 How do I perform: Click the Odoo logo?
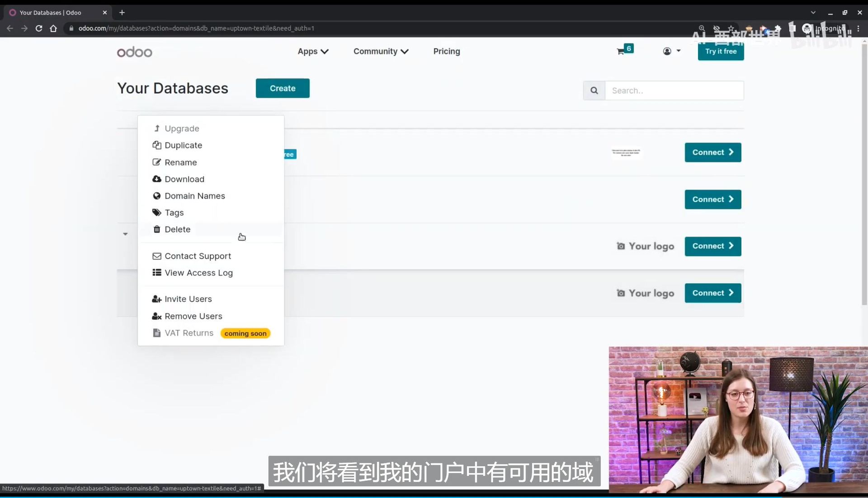coord(135,52)
